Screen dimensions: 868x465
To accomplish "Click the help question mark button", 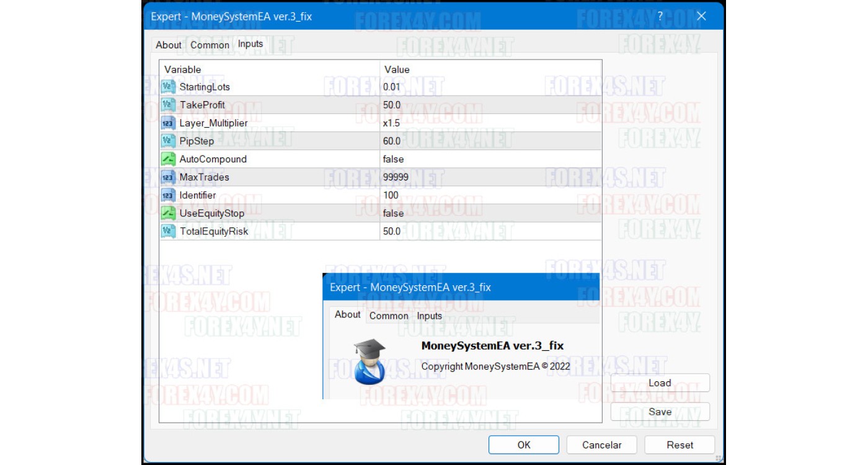I will (660, 17).
